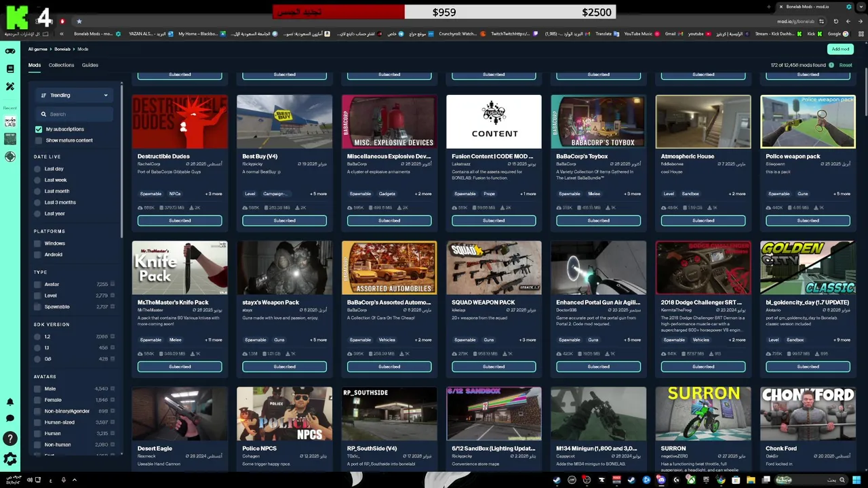Open notifications bell in sidebar
The width and height of the screenshot is (868, 488).
[10, 403]
